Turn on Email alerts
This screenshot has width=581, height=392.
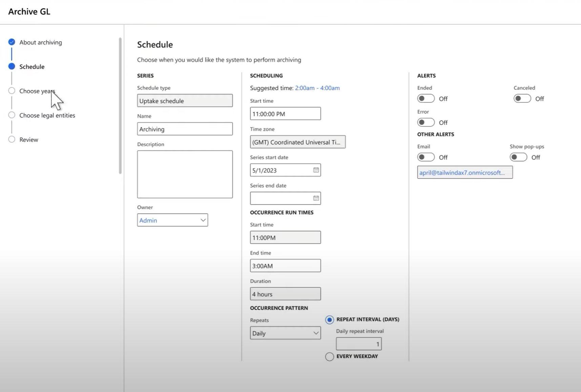(426, 157)
